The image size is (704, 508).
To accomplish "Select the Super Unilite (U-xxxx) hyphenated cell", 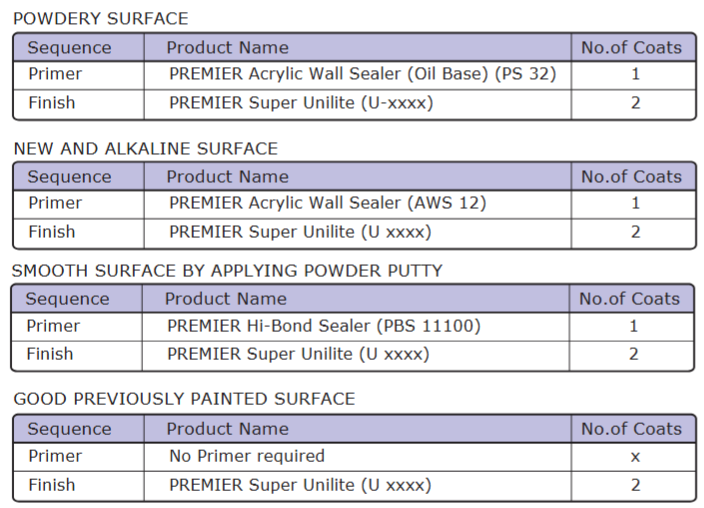I will [301, 102].
